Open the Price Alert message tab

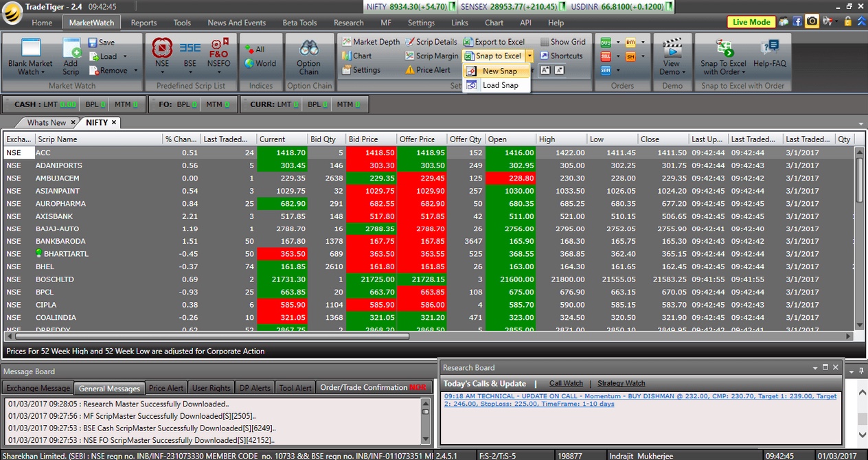pos(166,388)
